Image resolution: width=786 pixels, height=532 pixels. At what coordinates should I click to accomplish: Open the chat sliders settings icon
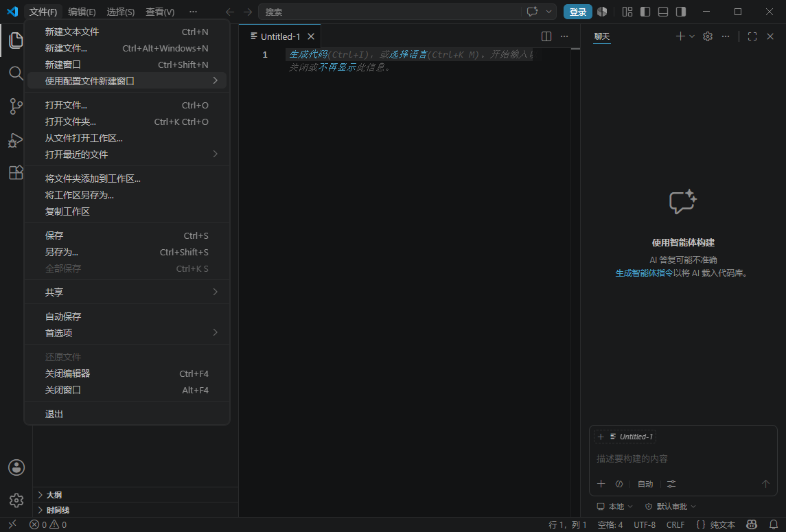(x=671, y=484)
